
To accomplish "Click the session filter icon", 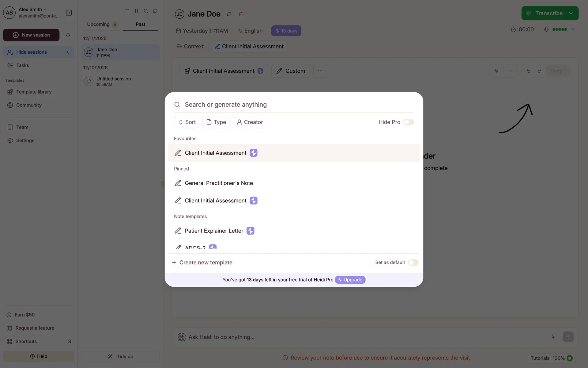I will click(127, 11).
